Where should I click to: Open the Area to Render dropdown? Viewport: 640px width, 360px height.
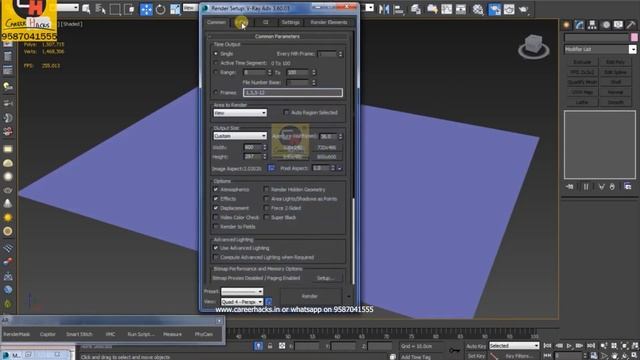point(240,113)
